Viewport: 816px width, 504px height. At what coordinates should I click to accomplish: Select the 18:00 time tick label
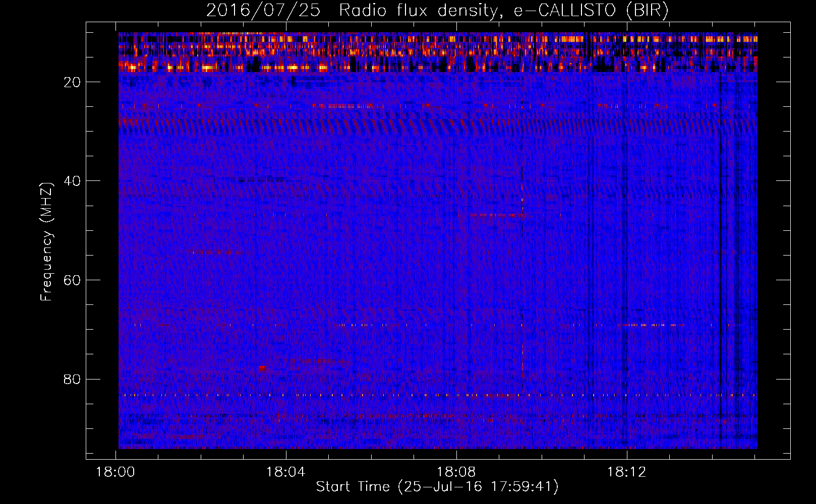(x=116, y=472)
